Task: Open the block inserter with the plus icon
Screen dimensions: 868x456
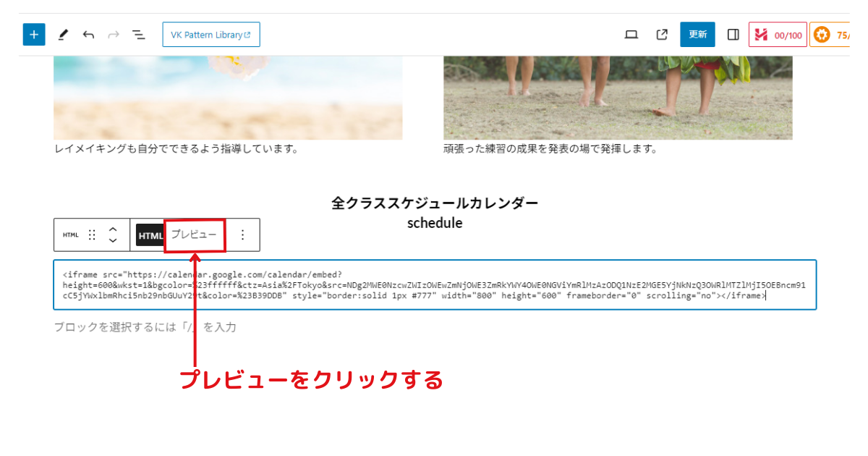Action: [x=34, y=34]
